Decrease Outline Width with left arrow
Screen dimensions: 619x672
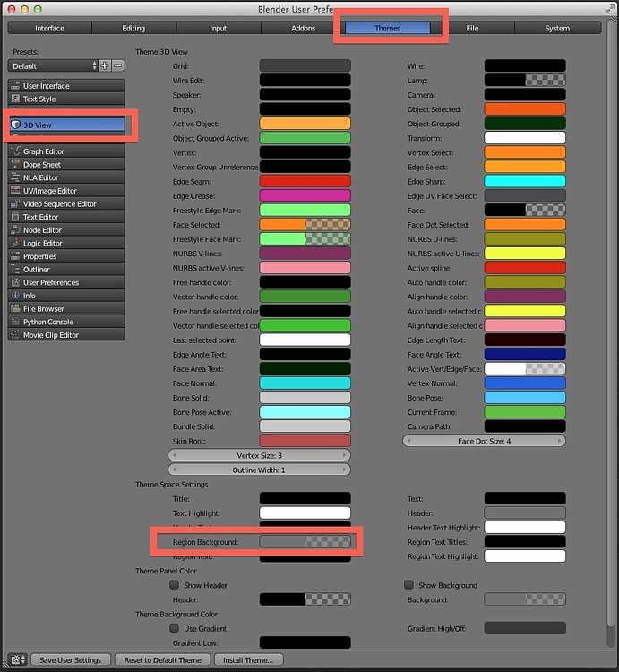click(174, 470)
